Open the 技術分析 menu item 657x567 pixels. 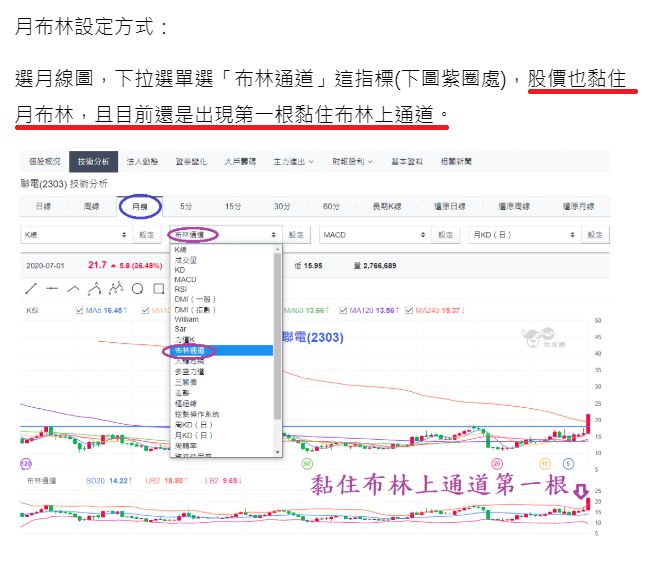93,161
